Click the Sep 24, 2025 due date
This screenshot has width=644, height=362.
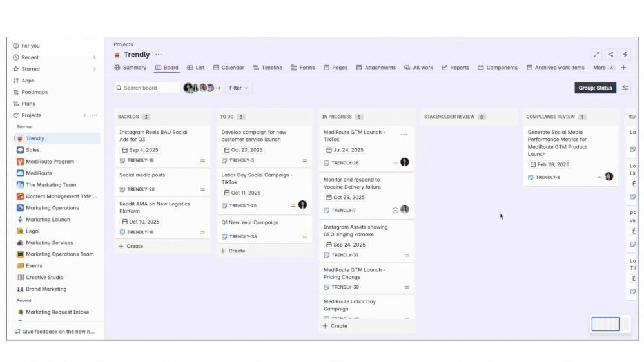coord(346,245)
